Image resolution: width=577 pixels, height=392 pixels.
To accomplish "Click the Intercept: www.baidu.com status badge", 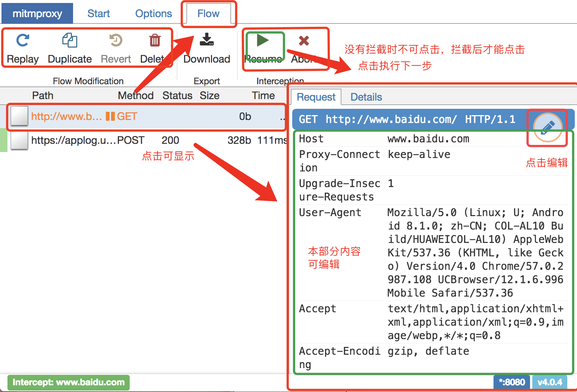I will 68,382.
